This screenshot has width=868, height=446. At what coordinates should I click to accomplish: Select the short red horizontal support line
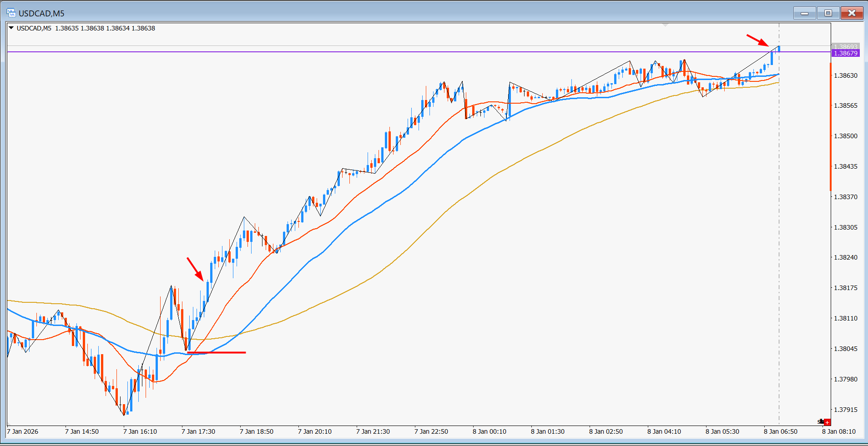(216, 352)
